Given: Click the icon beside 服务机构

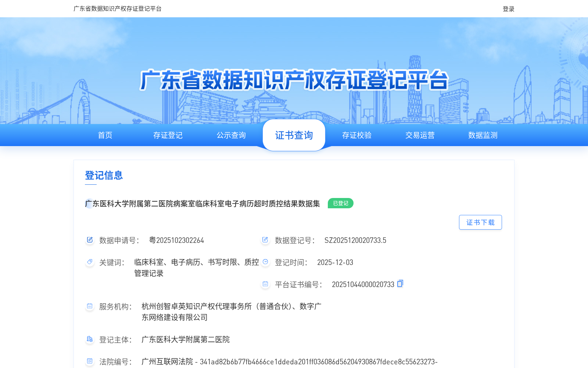Looking at the screenshot, I should (x=90, y=306).
